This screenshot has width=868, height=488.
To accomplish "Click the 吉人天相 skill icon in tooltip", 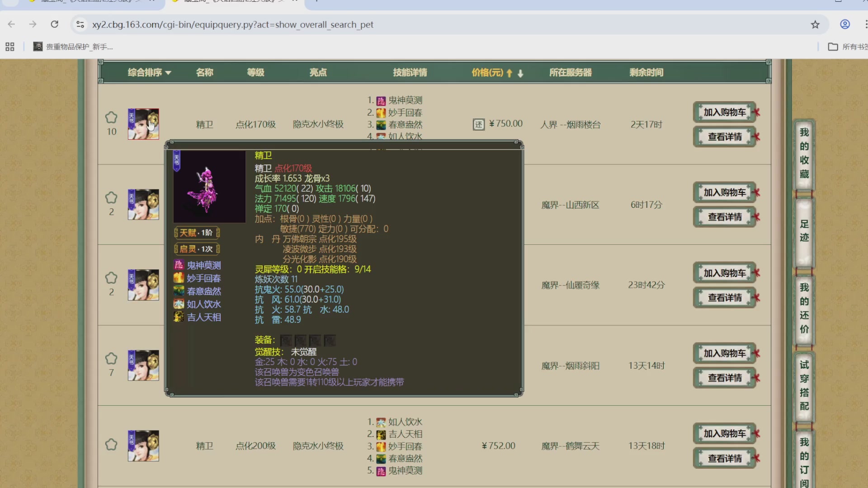I will 179,317.
